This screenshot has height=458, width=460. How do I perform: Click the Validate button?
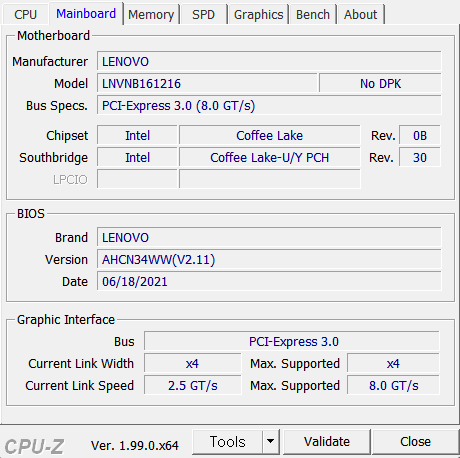click(x=327, y=442)
